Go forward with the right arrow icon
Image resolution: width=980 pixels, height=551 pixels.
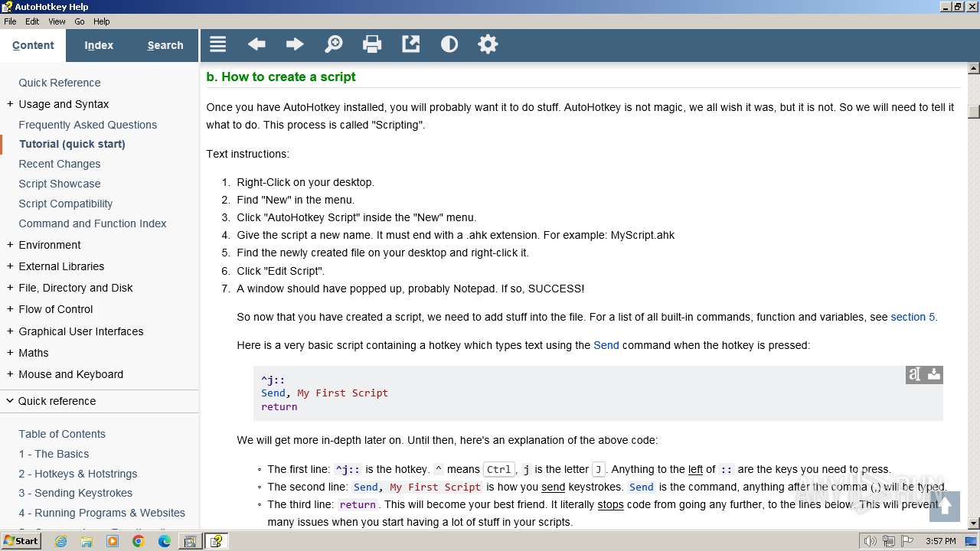pyautogui.click(x=295, y=44)
